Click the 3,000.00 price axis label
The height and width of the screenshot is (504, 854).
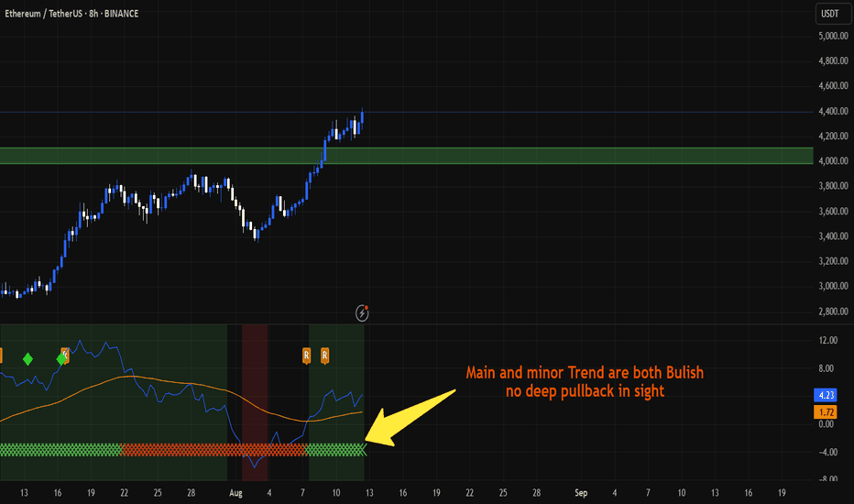pos(833,286)
